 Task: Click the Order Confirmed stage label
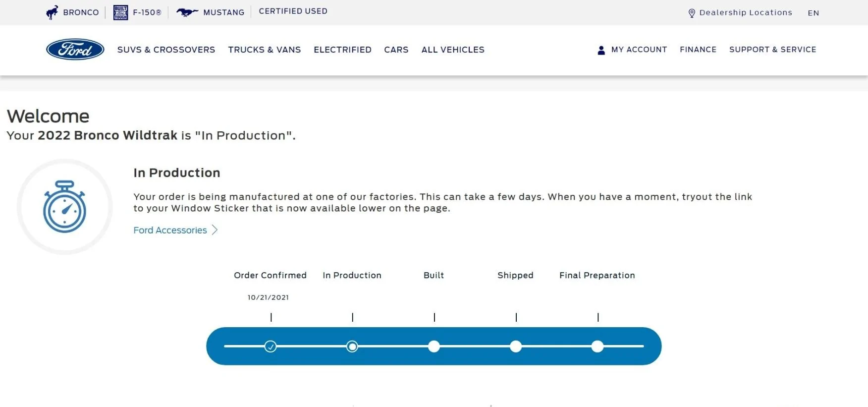270,275
